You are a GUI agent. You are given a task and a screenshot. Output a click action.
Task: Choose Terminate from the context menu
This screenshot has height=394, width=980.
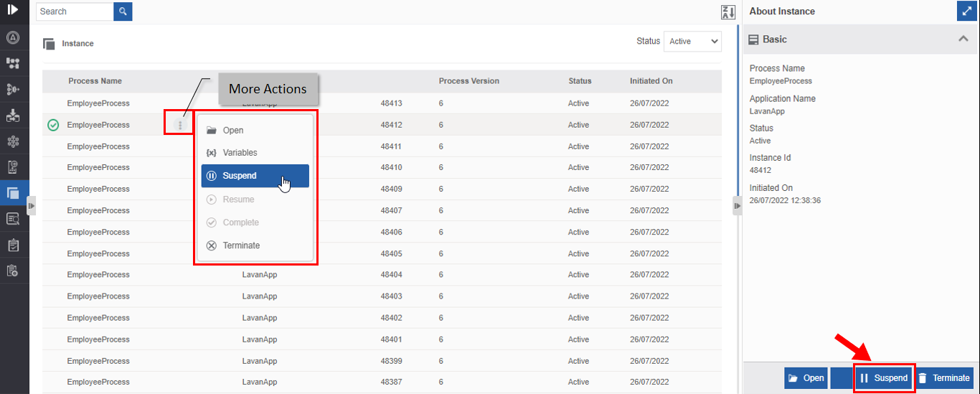pyautogui.click(x=255, y=245)
